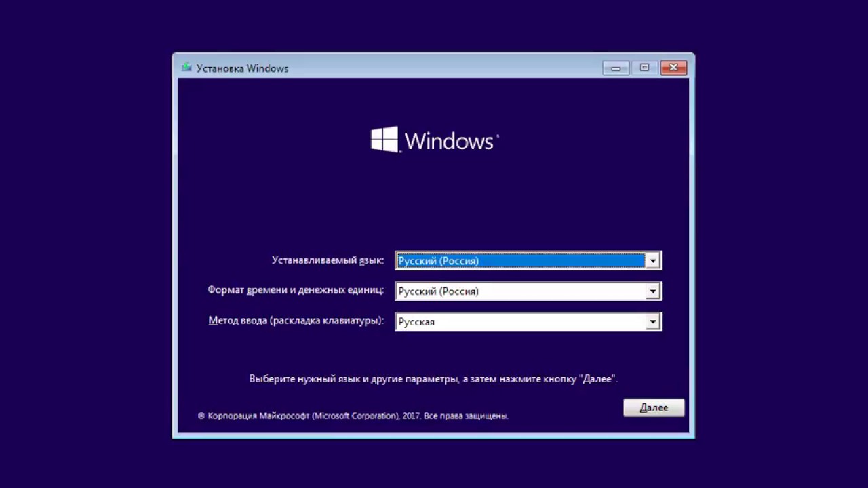Click the Устанавливаемый язык label
The image size is (868, 488).
(328, 260)
